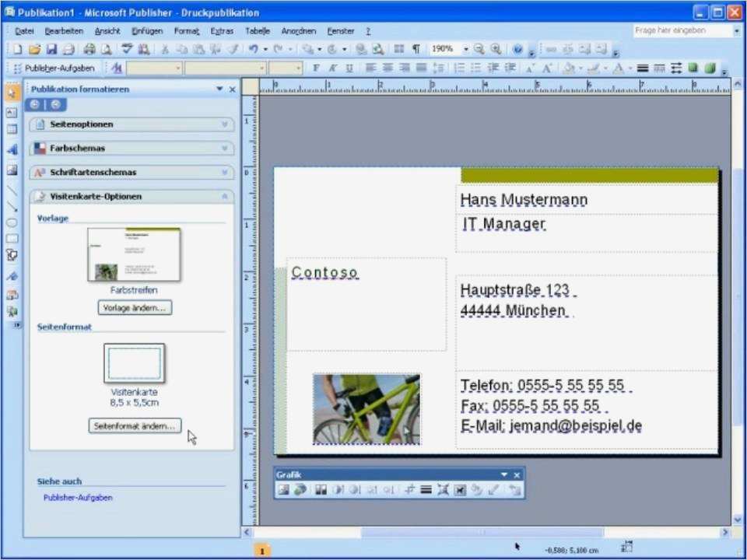Go back in the task pane
The width and height of the screenshot is (747, 560).
35,105
